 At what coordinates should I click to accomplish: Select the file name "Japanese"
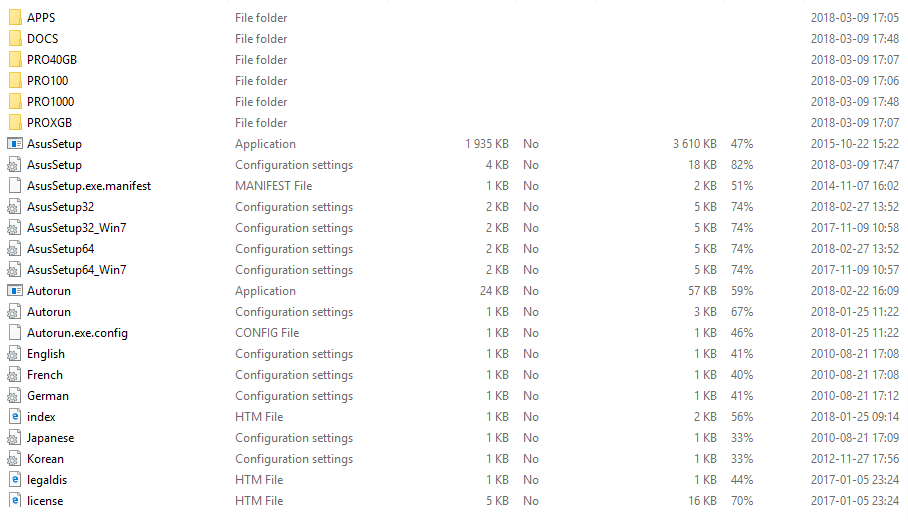coord(50,438)
